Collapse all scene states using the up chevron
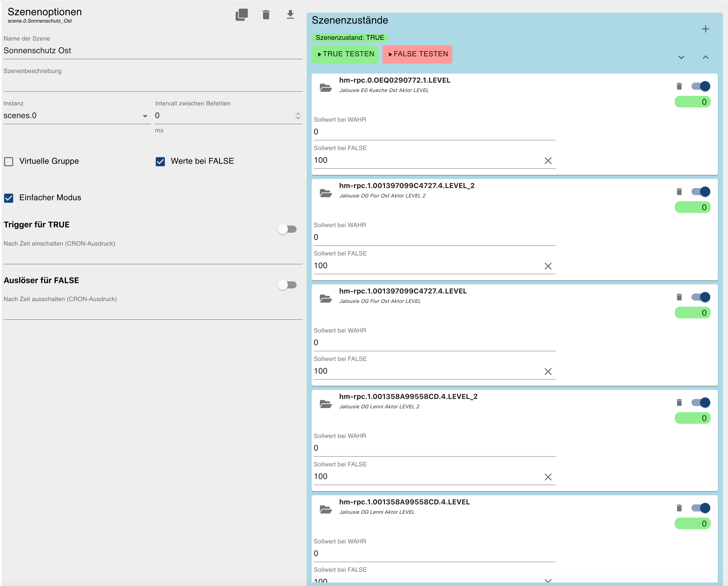The height and width of the screenshot is (586, 728). (705, 57)
